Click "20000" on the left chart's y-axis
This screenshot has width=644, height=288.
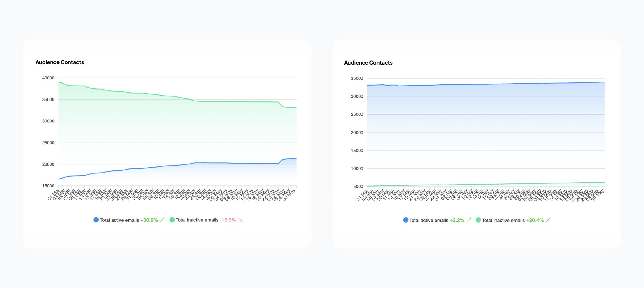point(48,164)
